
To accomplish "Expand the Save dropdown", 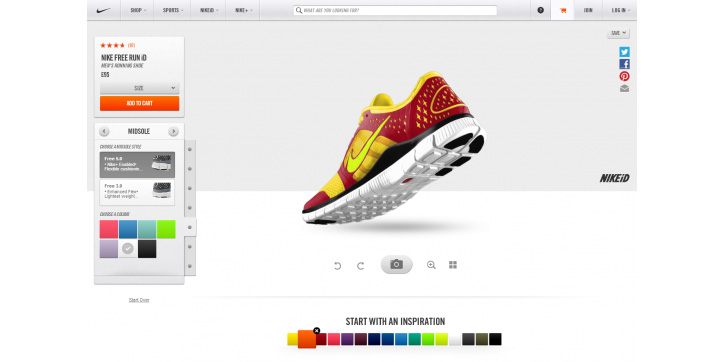I will click(618, 33).
